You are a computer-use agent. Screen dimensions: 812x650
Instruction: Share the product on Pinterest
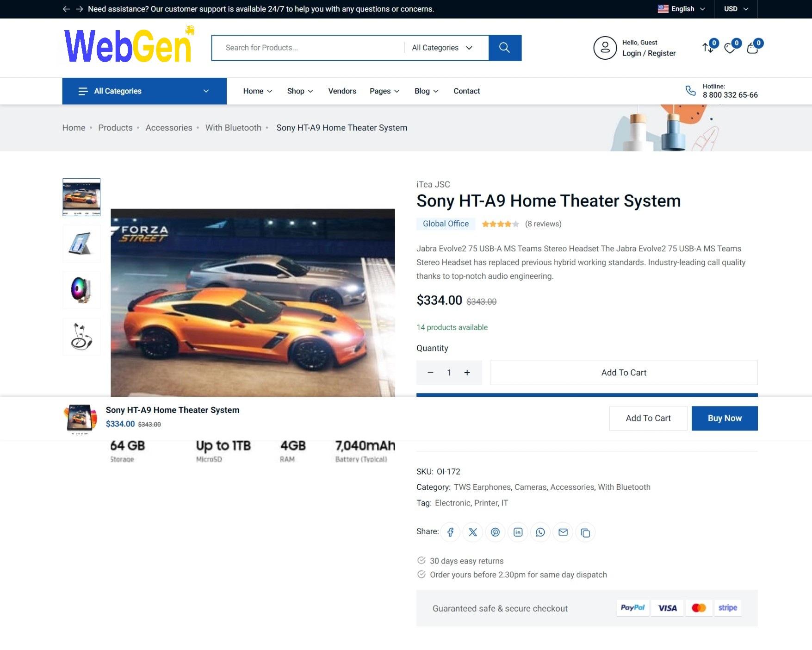tap(496, 532)
